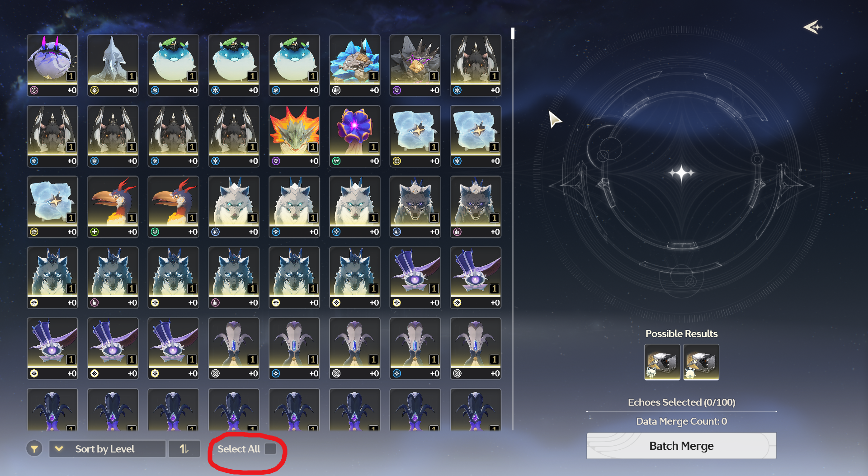Select the purple horned round creature echo
The width and height of the screenshot is (868, 476).
(52, 65)
